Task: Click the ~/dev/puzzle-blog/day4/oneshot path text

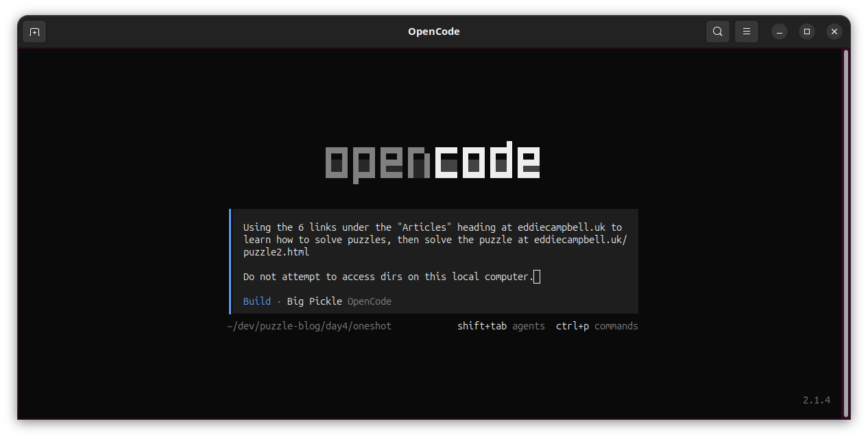Action: tap(309, 326)
